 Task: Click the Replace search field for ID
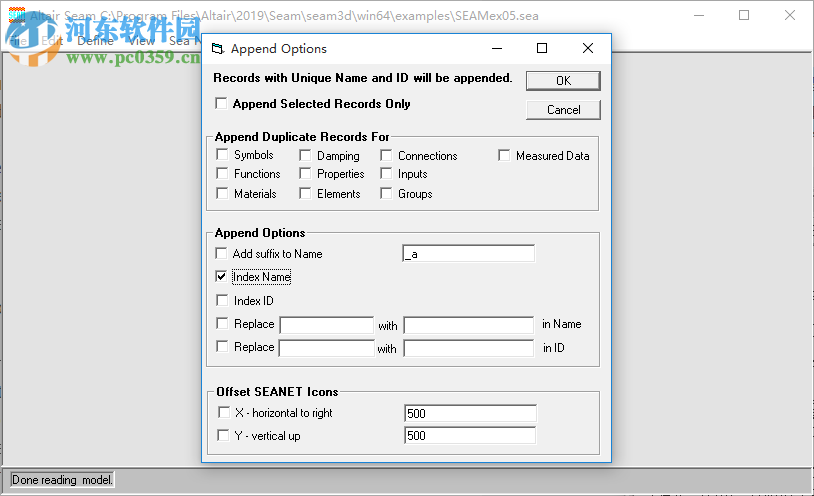pyautogui.click(x=327, y=348)
